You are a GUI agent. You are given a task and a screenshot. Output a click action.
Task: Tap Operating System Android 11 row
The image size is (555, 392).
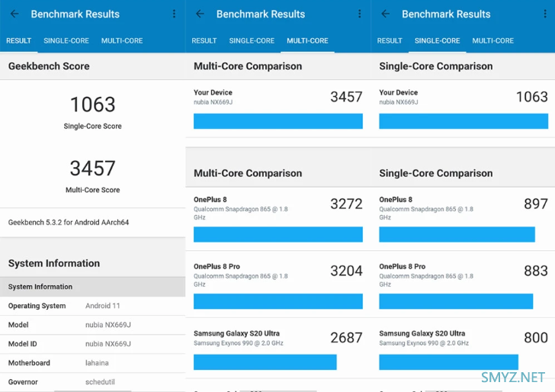point(93,306)
